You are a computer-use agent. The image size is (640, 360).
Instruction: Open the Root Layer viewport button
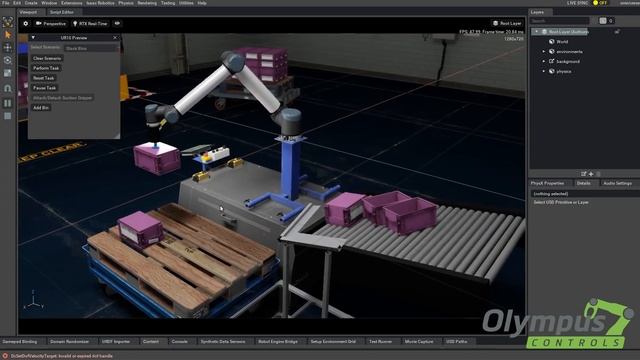(x=507, y=24)
